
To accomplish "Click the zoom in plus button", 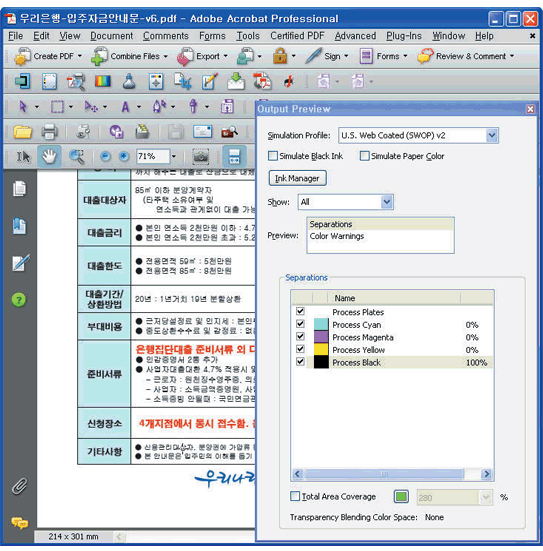I will 123,156.
